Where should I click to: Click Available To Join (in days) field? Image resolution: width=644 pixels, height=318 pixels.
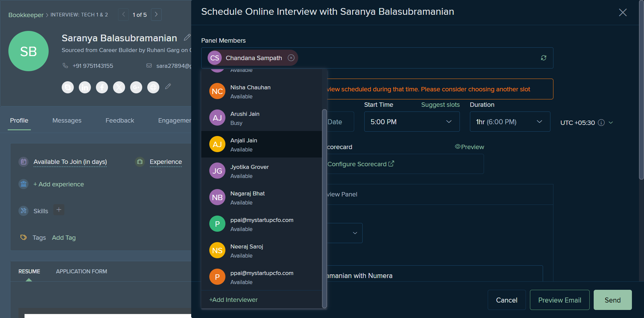(x=70, y=162)
